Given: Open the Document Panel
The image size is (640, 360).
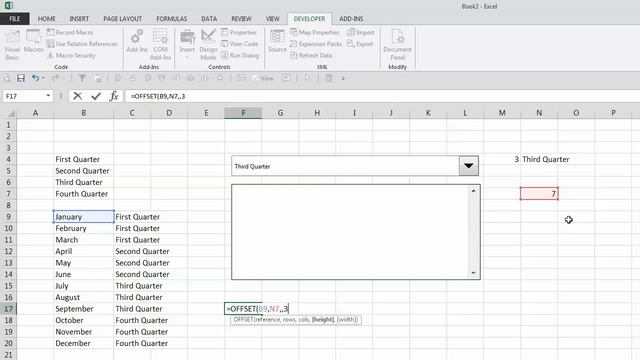Looking at the screenshot, I should click(398, 45).
